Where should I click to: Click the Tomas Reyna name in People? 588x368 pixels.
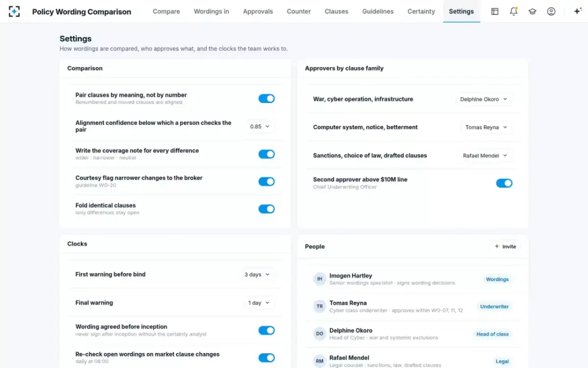[x=348, y=303]
